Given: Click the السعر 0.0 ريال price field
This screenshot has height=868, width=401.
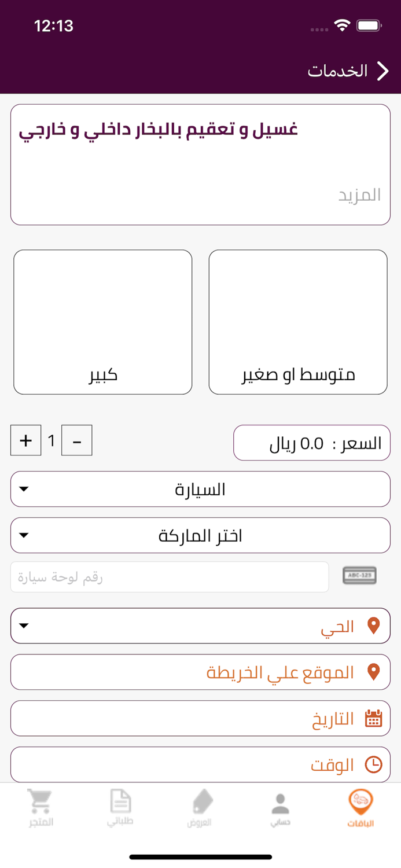Looking at the screenshot, I should point(312,442).
